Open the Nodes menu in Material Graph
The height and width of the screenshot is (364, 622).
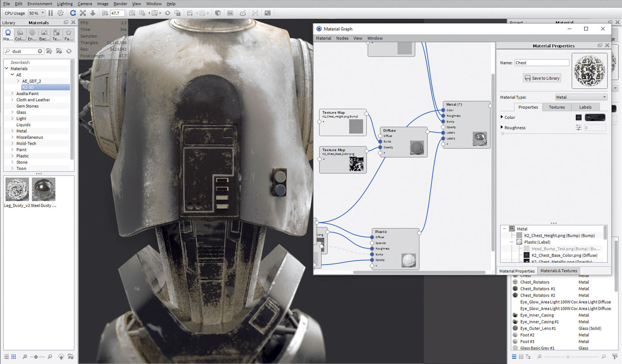coord(342,38)
